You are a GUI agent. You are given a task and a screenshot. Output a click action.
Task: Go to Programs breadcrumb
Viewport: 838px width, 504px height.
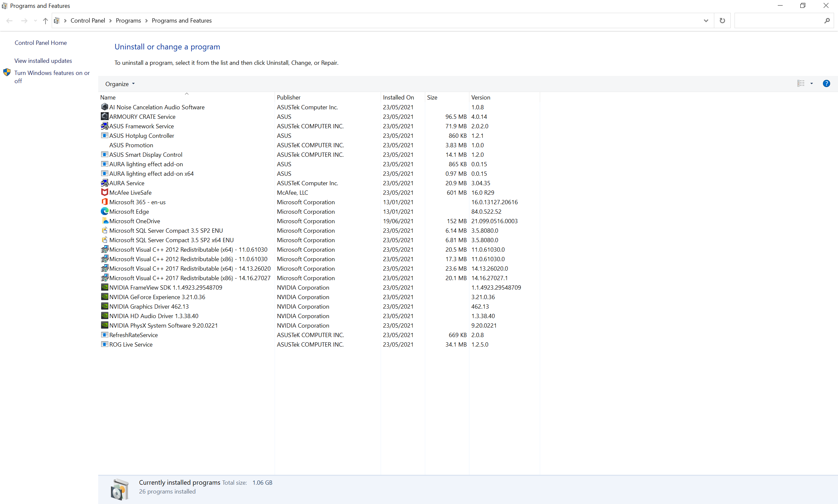click(x=128, y=21)
